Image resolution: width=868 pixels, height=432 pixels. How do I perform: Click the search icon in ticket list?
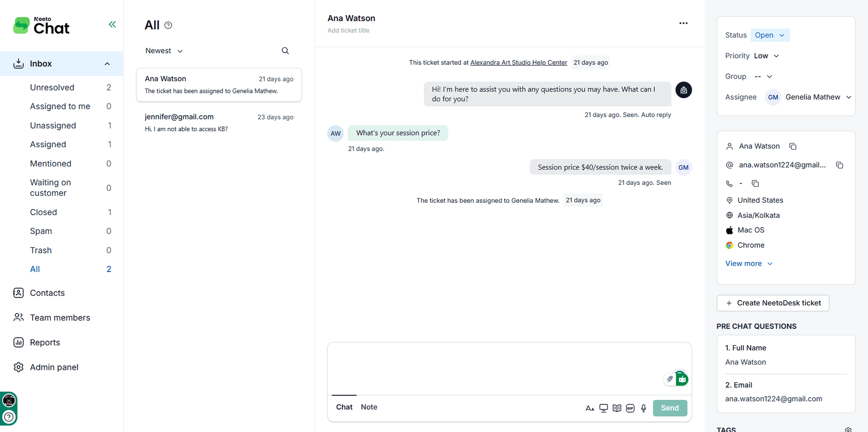coord(285,51)
